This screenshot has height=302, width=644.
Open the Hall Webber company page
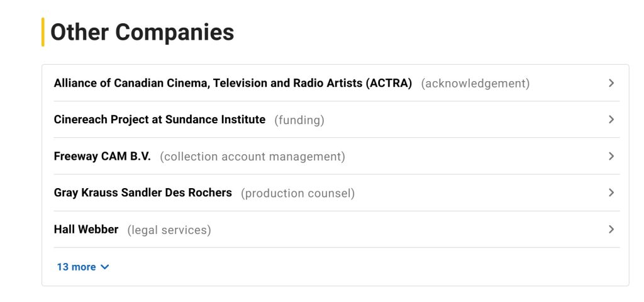[86, 229]
